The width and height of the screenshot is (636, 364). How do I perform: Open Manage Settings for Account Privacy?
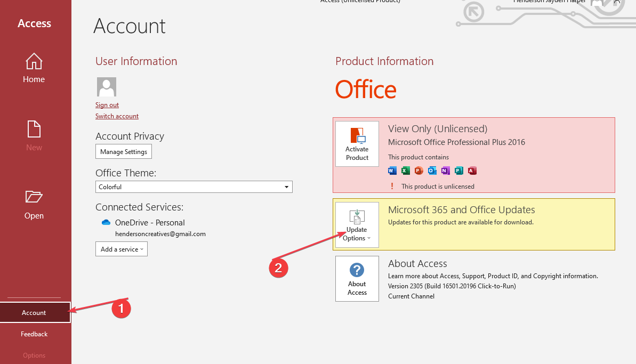point(124,151)
